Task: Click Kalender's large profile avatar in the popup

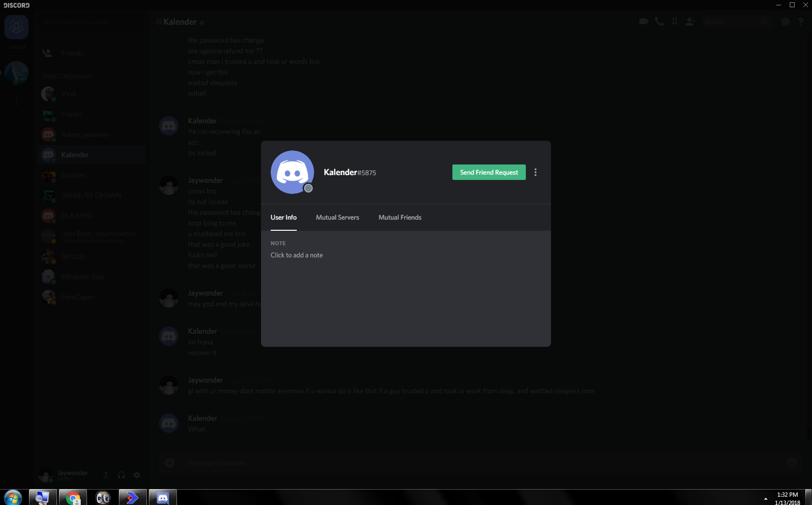Action: coord(292,172)
